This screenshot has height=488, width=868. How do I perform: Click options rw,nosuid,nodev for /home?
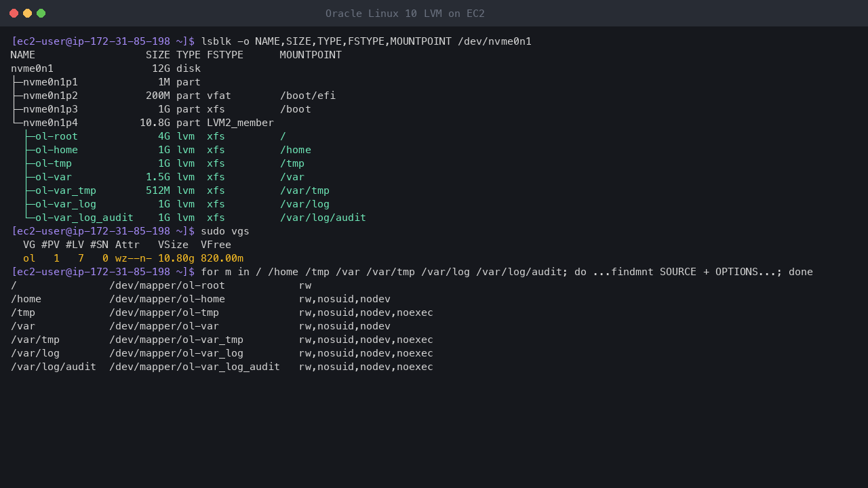tap(344, 299)
